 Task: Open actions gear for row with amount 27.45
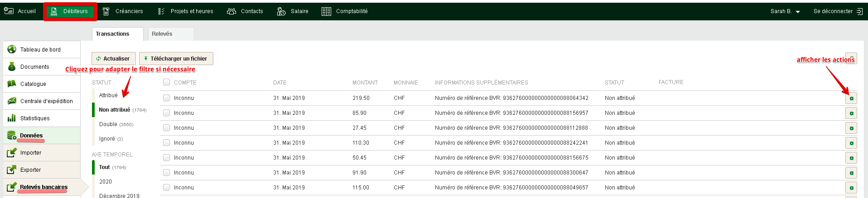pos(851,128)
